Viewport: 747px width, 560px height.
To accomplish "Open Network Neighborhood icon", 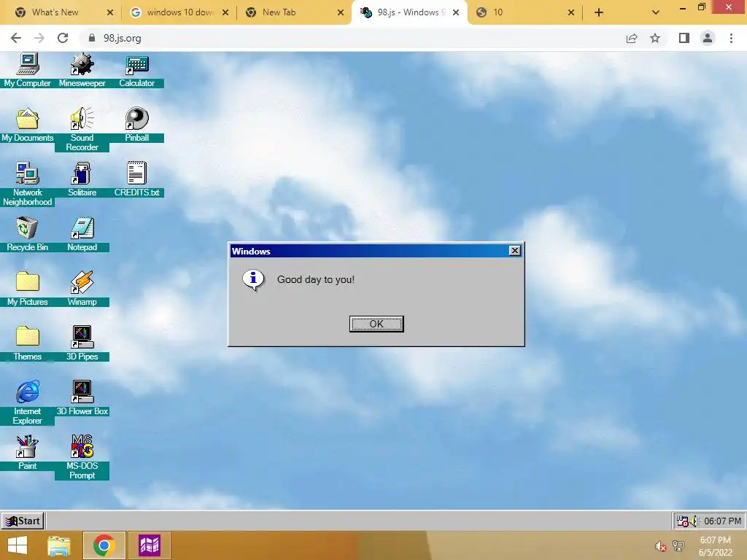I will pos(27,184).
